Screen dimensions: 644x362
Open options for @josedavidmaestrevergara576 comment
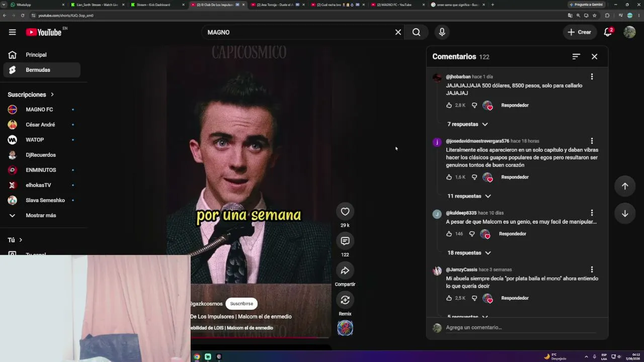[x=592, y=141]
